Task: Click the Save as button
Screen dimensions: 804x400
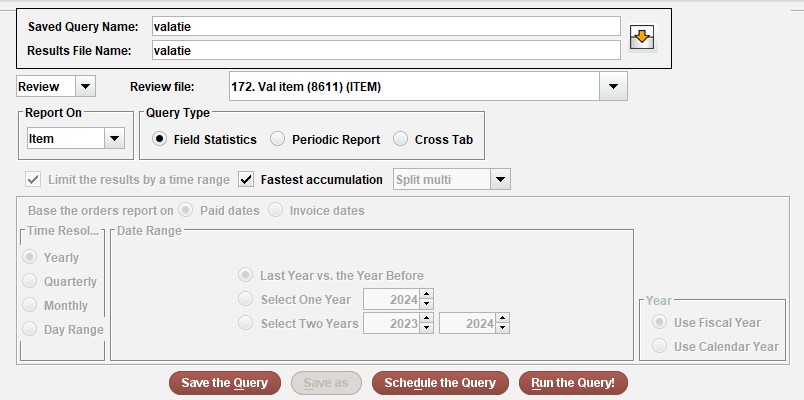Action: click(x=326, y=383)
